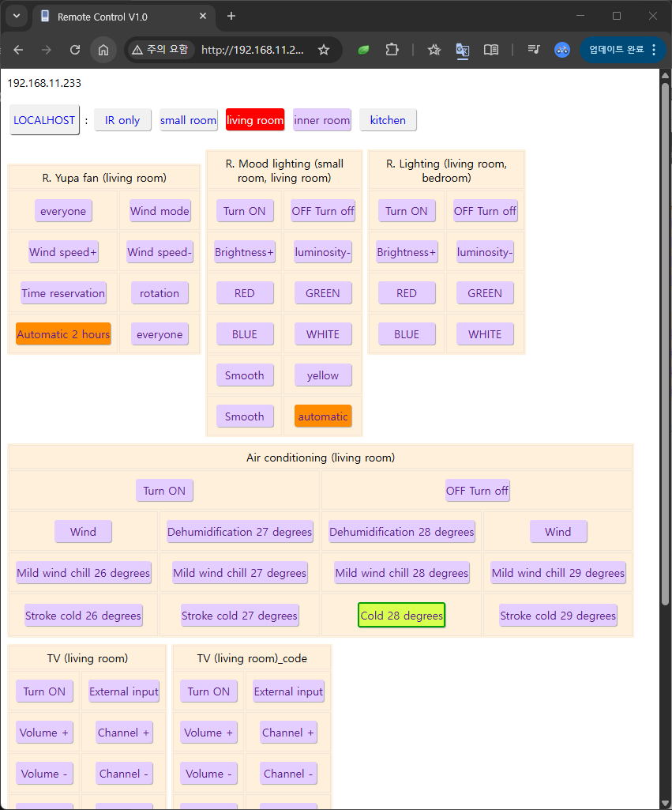Turn ON the living room air conditioning
The height and width of the screenshot is (810, 672).
(x=164, y=491)
